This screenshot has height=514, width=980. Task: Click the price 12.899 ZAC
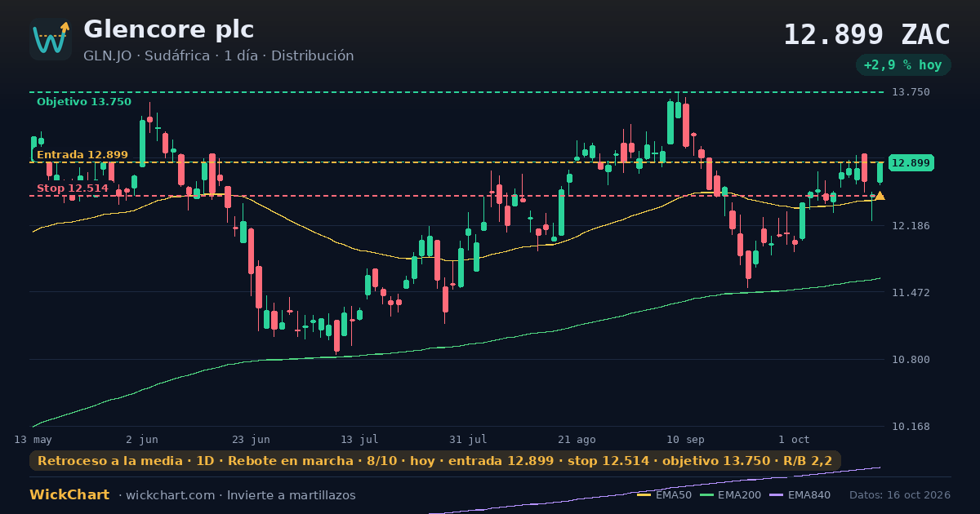[866, 35]
